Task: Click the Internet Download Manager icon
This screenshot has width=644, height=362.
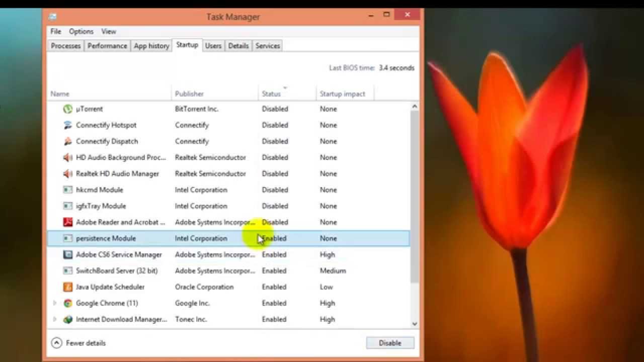Action: click(x=68, y=319)
